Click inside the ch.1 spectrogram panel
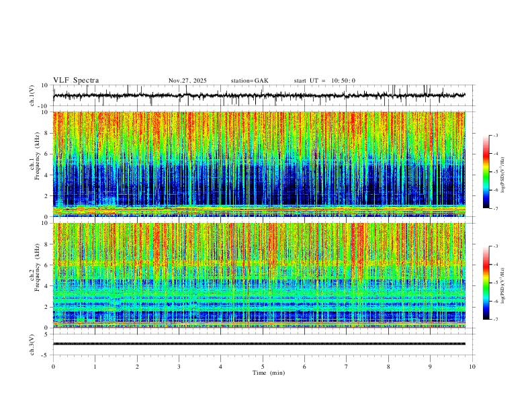 tap(259, 164)
